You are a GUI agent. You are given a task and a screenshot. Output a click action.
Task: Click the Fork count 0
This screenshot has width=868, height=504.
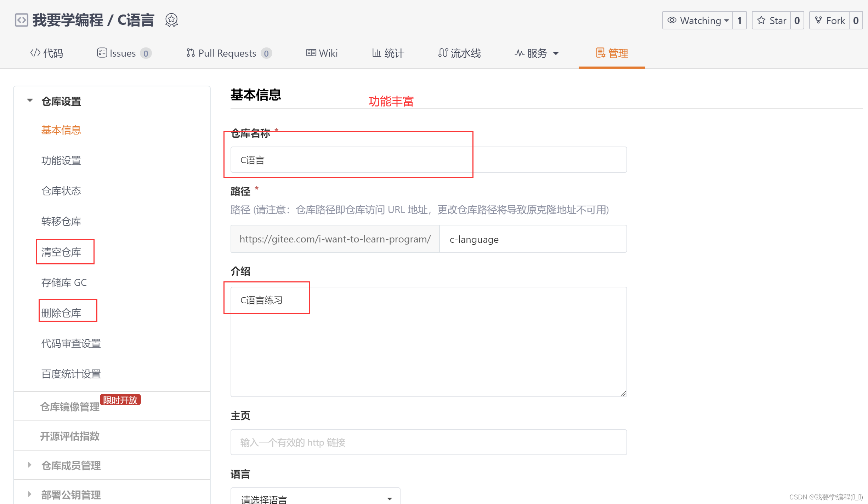856,21
